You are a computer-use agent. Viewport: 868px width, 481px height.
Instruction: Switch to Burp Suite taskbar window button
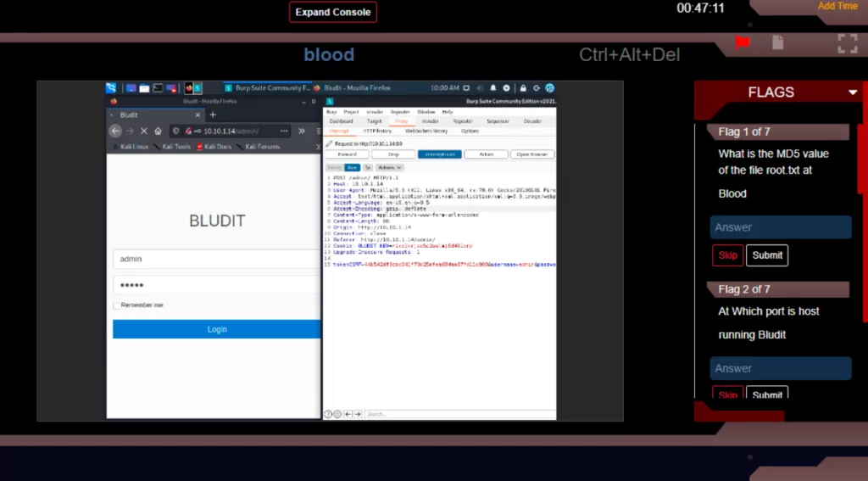click(x=267, y=88)
